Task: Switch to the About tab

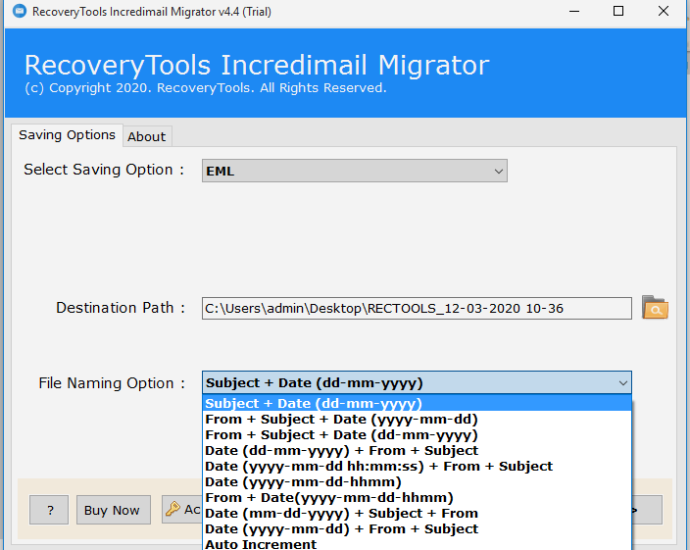Action: coord(147,136)
